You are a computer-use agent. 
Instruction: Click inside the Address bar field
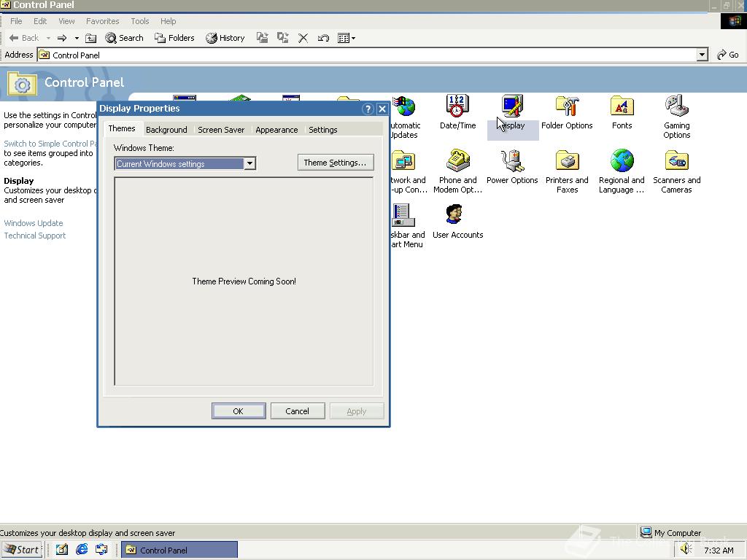(367, 55)
